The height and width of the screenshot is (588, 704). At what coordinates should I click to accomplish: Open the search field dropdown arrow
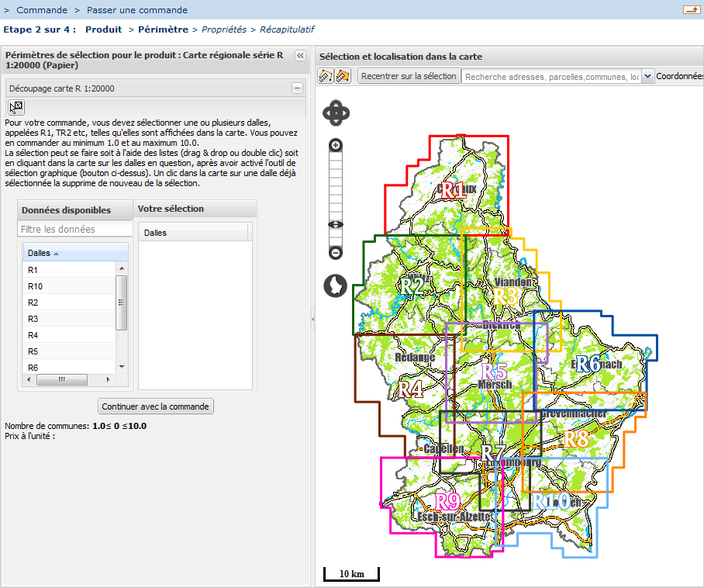click(x=647, y=76)
